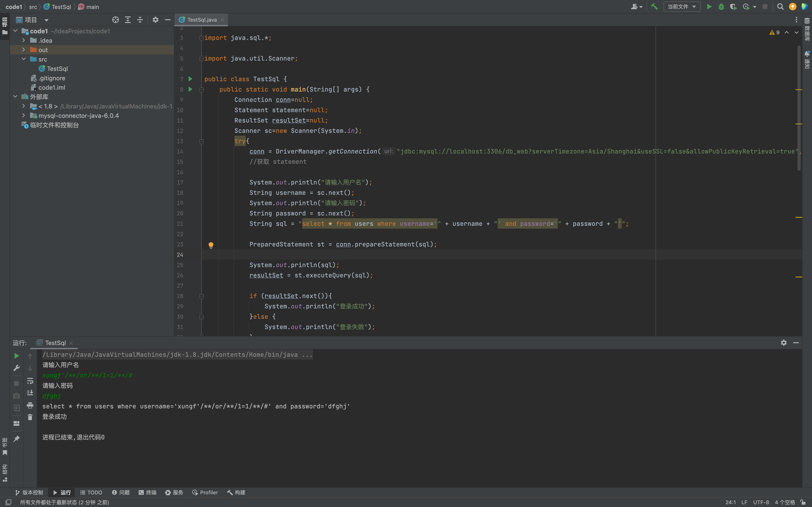The width and height of the screenshot is (812, 507).
Task: Open the Profiler tool window tab
Action: (x=205, y=492)
